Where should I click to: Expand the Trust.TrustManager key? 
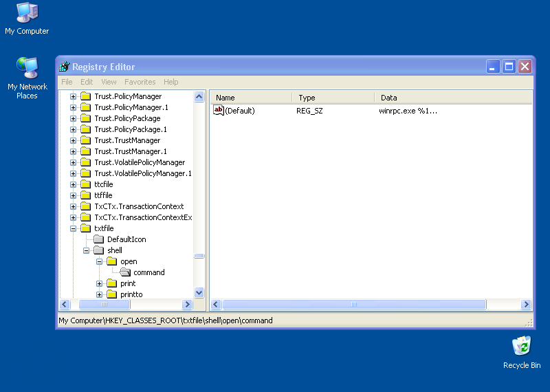click(x=73, y=140)
